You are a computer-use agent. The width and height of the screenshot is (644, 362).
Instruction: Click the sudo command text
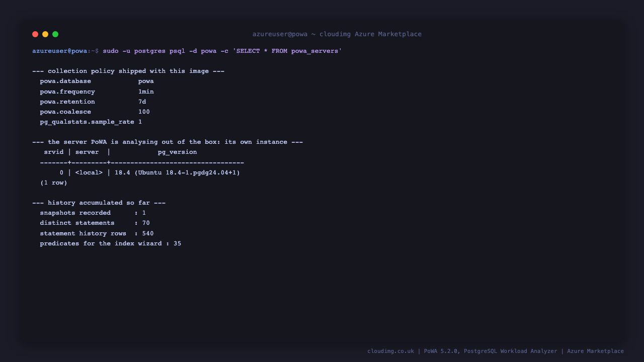[x=111, y=51]
